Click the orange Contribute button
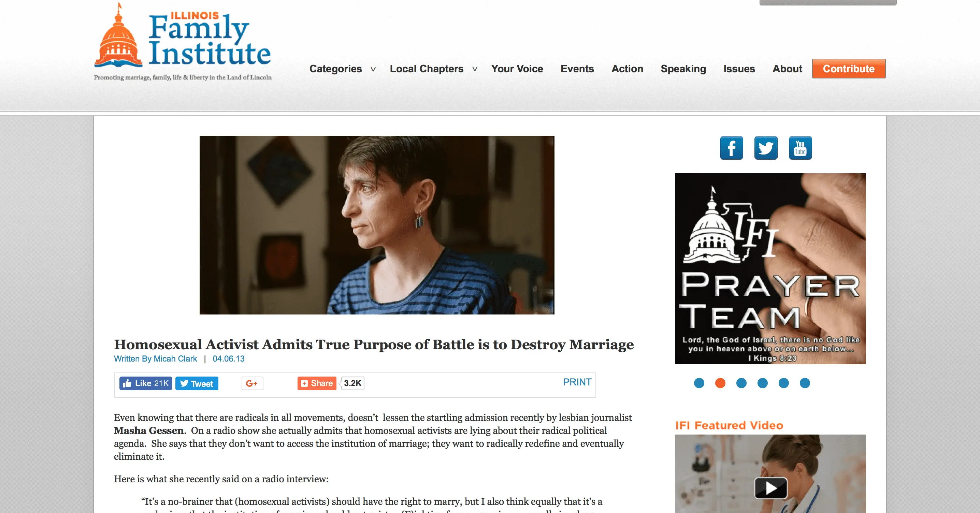This screenshot has height=513, width=980. [849, 69]
